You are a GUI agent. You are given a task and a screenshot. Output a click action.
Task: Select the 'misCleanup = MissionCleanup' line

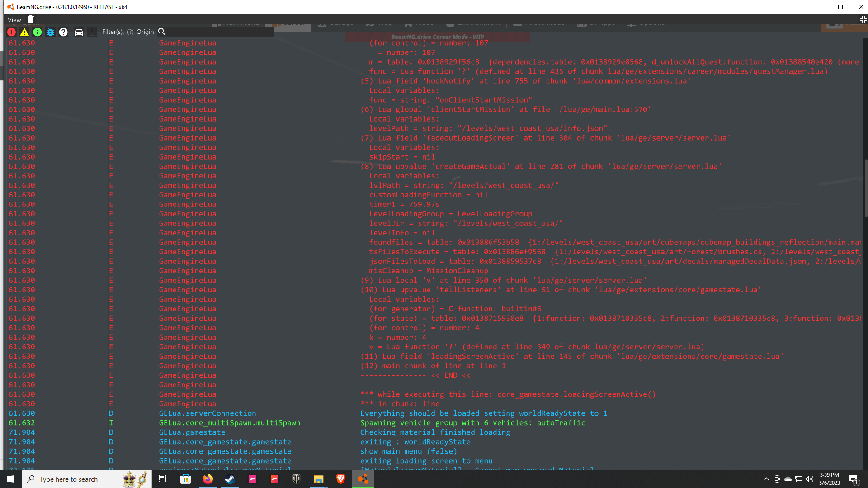tap(429, 271)
